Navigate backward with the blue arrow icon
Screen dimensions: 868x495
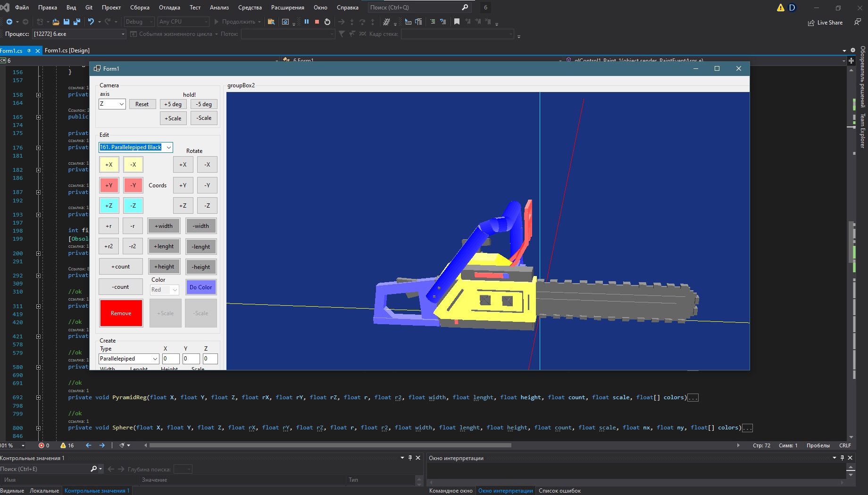point(9,22)
